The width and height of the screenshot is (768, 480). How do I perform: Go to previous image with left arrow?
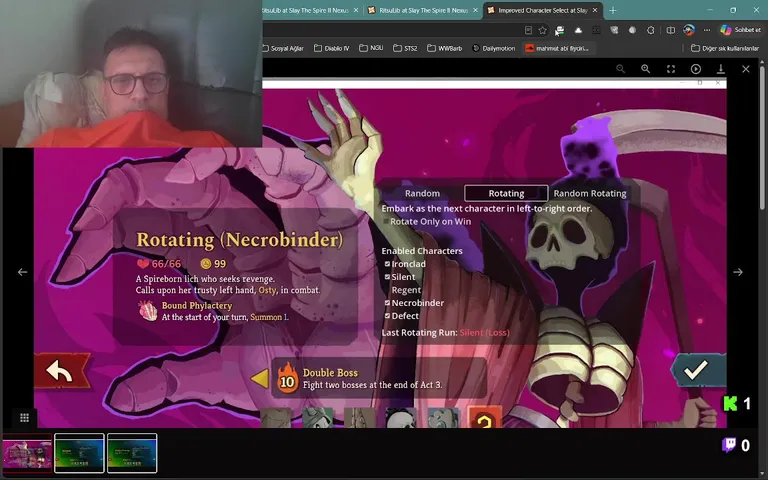[23, 272]
